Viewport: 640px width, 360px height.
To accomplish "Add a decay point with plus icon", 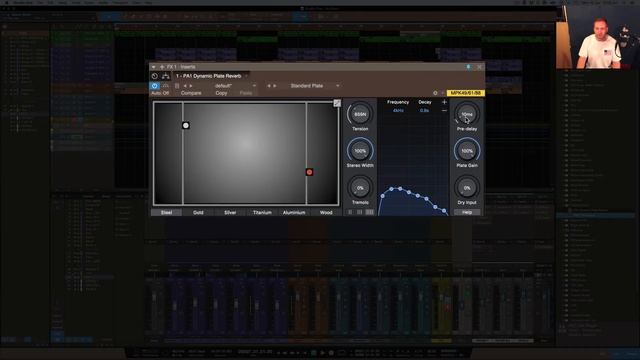I will pyautogui.click(x=444, y=102).
